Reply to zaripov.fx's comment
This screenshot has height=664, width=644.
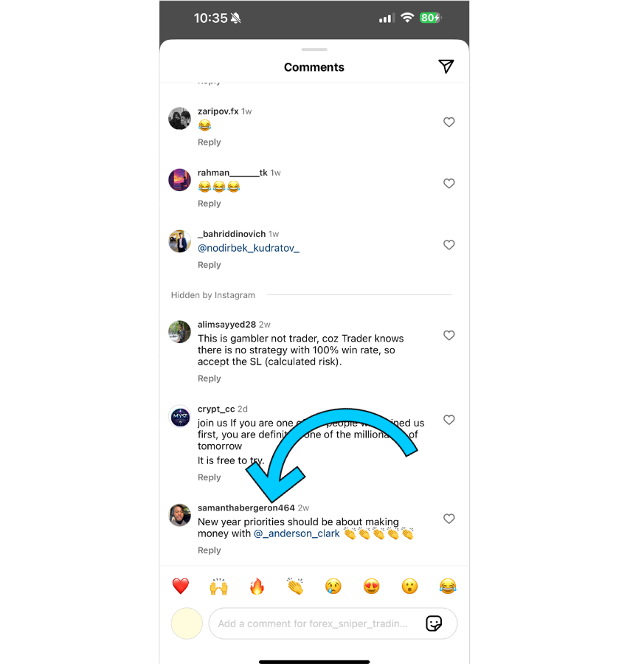210,142
